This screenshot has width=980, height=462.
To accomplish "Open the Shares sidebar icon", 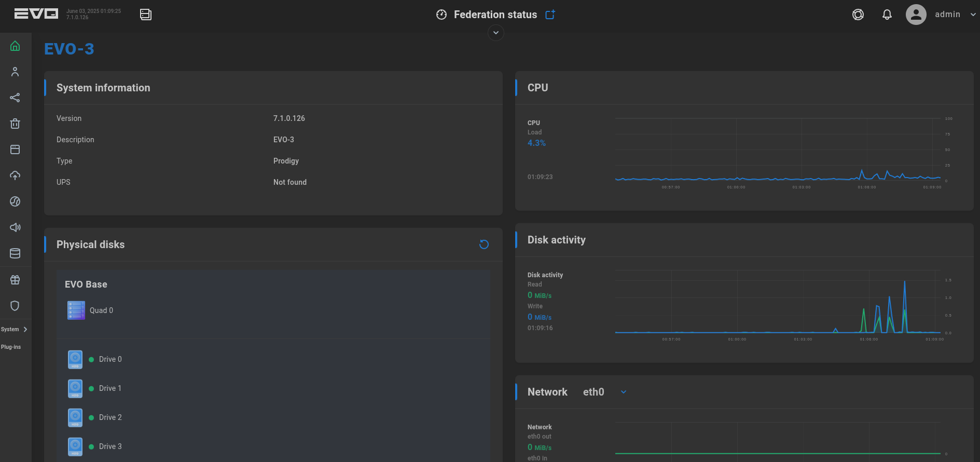I will coord(15,98).
